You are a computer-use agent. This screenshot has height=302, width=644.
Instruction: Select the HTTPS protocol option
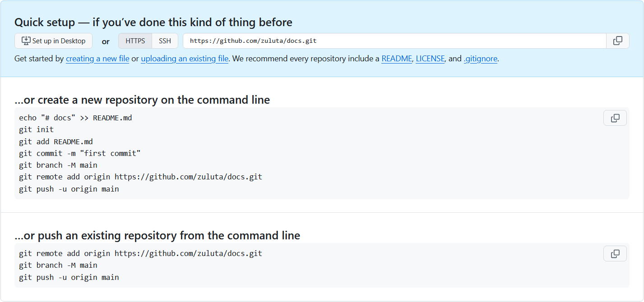135,41
